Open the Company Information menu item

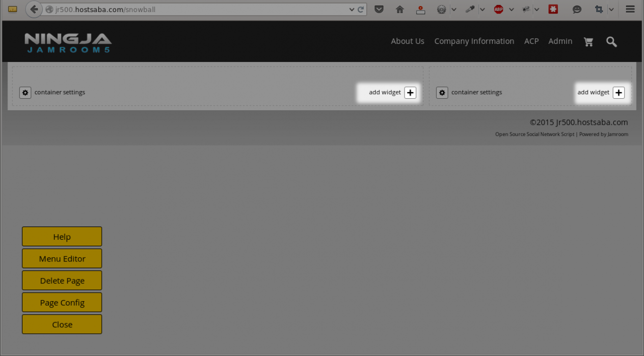click(x=474, y=41)
